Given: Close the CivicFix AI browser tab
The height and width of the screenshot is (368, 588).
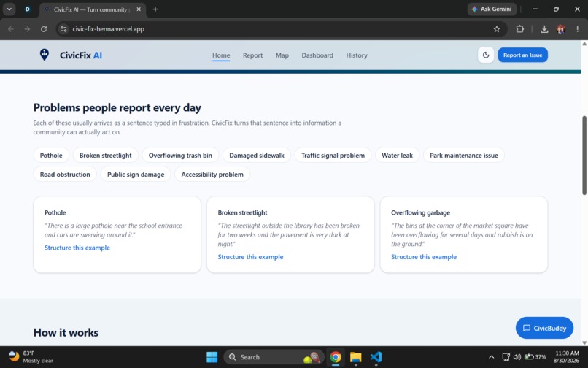Looking at the screenshot, I should tap(139, 9).
